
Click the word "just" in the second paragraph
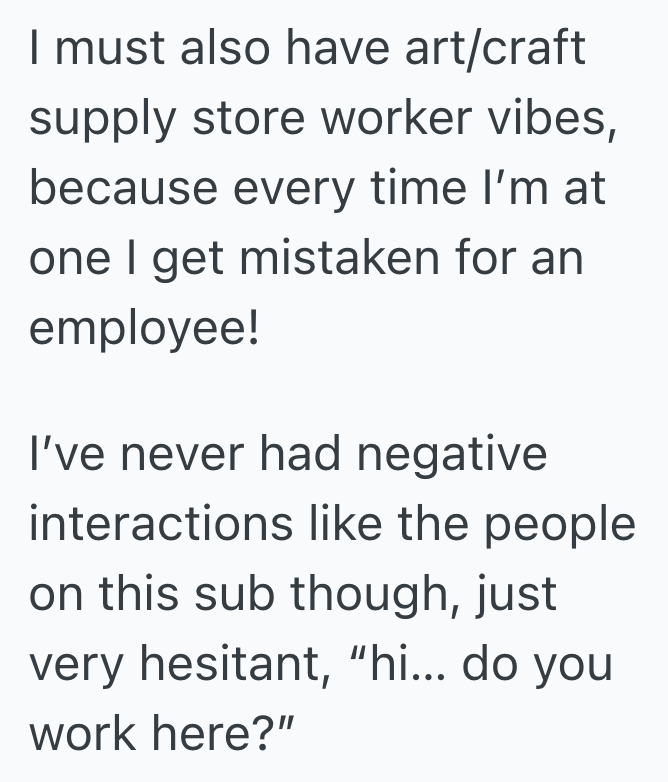518,594
